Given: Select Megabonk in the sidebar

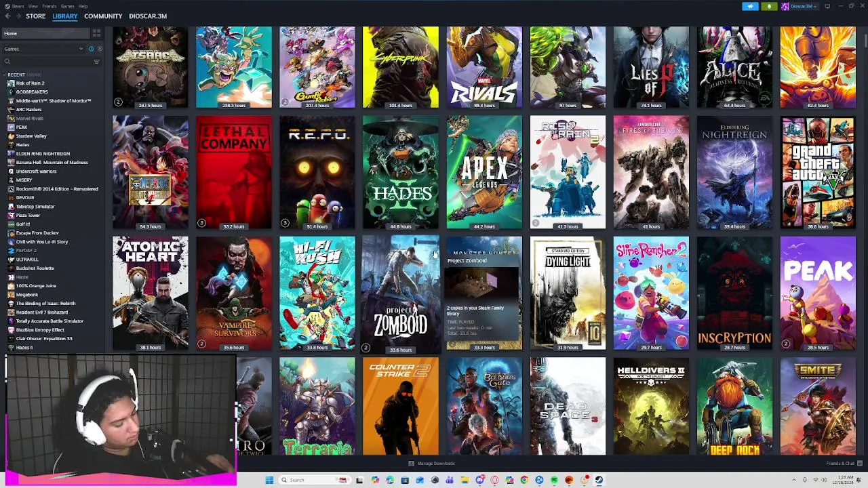Looking at the screenshot, I should pyautogui.click(x=27, y=295).
